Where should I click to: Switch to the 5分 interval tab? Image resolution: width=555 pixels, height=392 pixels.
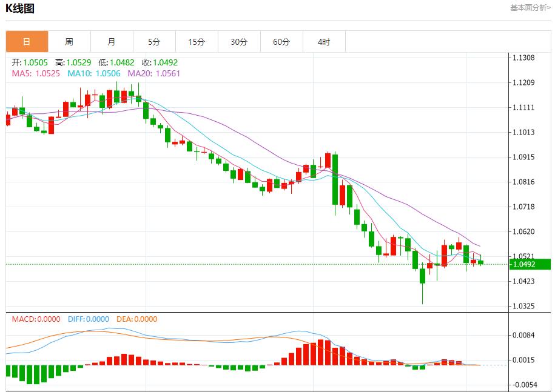(x=154, y=42)
